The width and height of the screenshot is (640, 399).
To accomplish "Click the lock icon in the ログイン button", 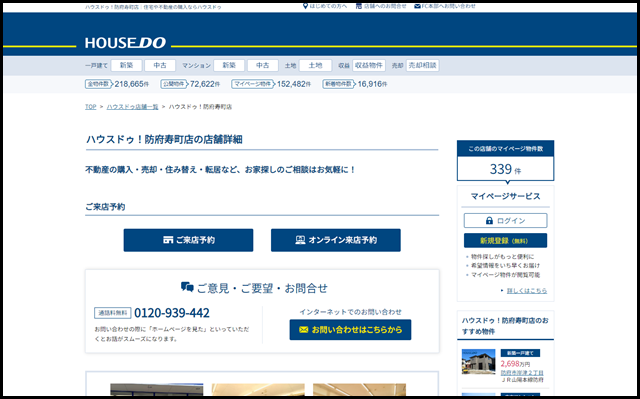I will 489,221.
